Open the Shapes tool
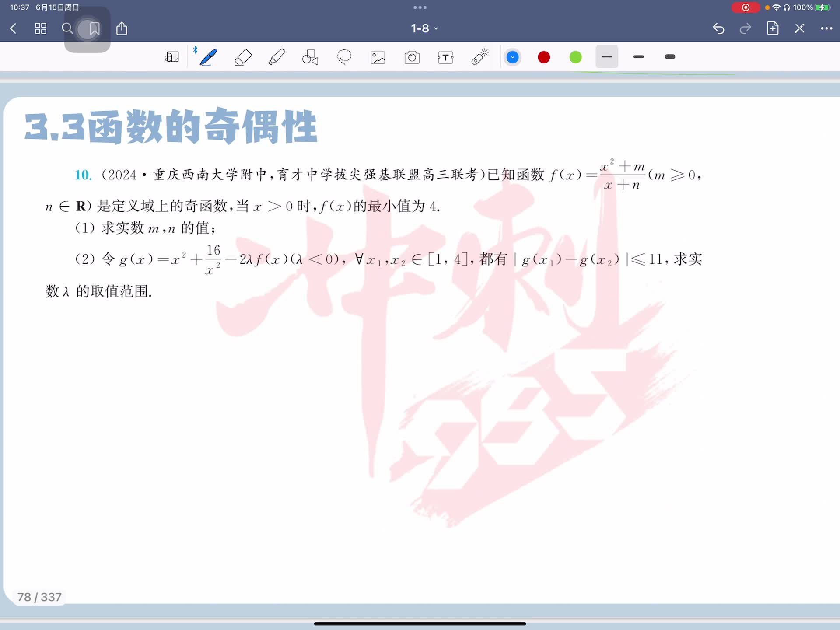Viewport: 840px width, 630px height. point(310,57)
